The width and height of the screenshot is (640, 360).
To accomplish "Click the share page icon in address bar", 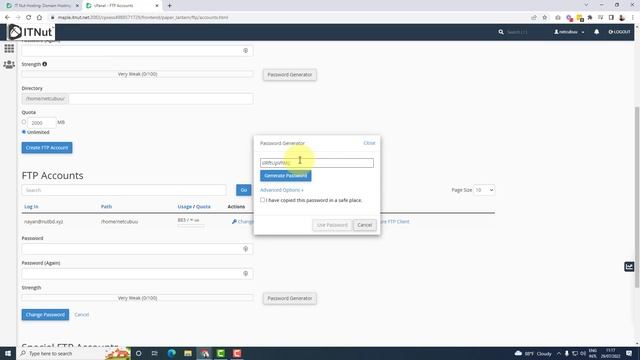I will click(534, 18).
